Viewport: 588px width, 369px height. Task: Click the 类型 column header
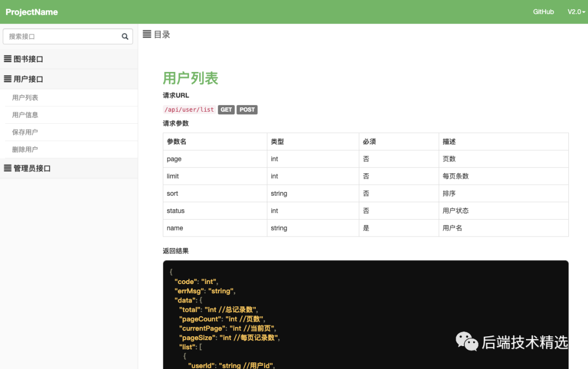coord(313,142)
